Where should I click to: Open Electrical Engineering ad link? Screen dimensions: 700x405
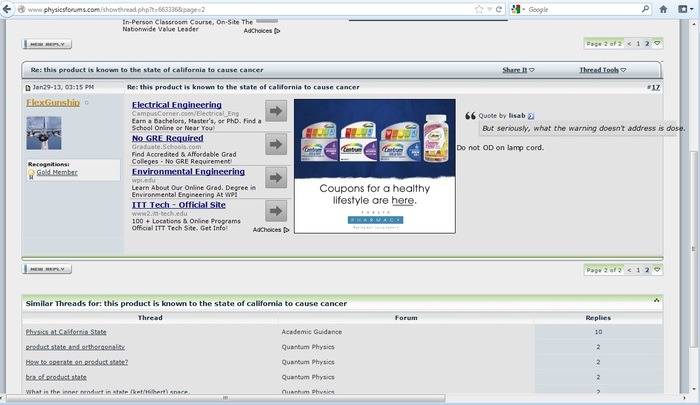[177, 105]
